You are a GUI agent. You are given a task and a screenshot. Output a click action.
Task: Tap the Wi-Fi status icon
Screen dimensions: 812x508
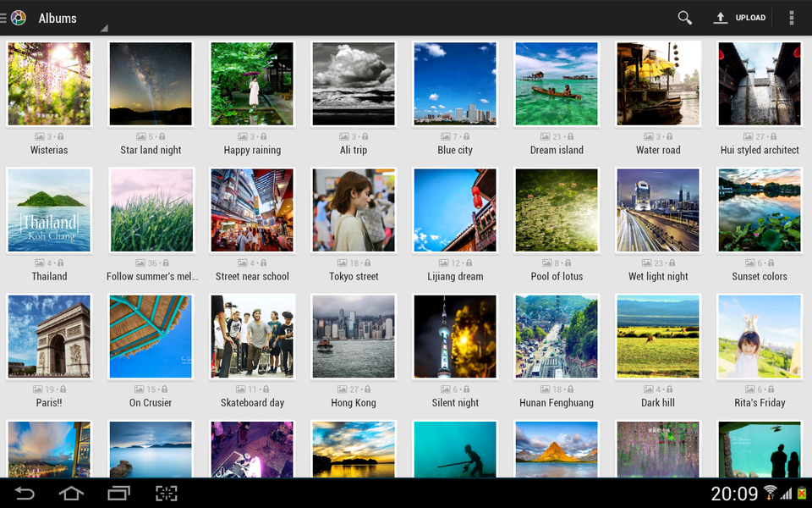[771, 491]
